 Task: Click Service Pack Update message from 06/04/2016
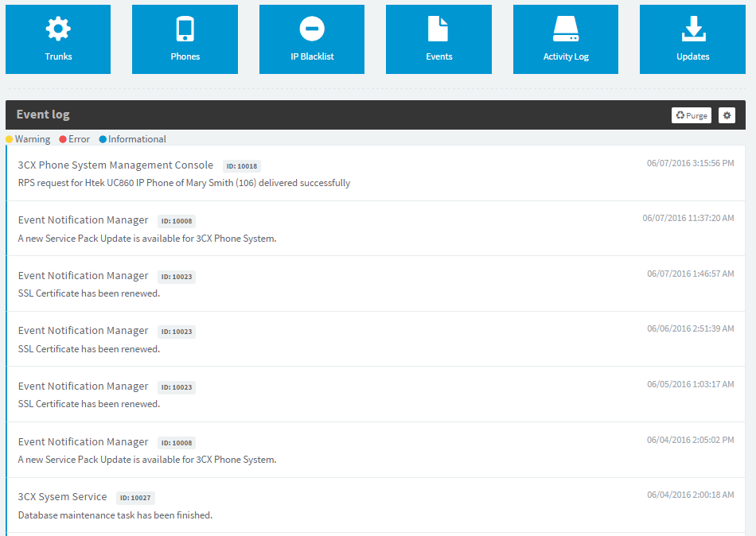coord(147,460)
